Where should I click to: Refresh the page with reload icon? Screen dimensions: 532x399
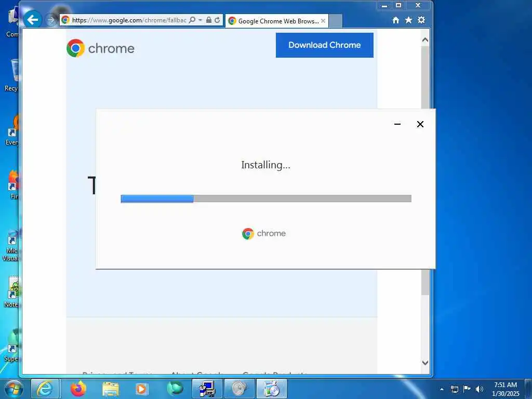(217, 20)
